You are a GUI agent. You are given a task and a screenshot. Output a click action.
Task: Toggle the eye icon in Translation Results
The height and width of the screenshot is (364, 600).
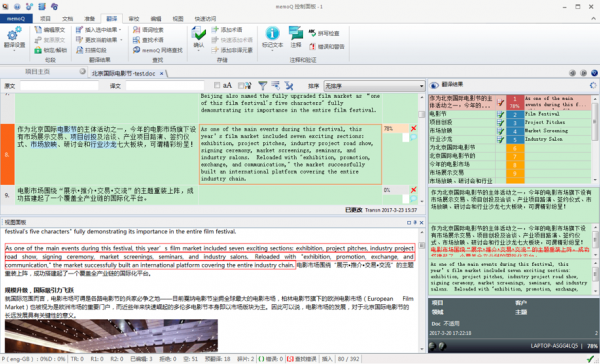coord(434,85)
